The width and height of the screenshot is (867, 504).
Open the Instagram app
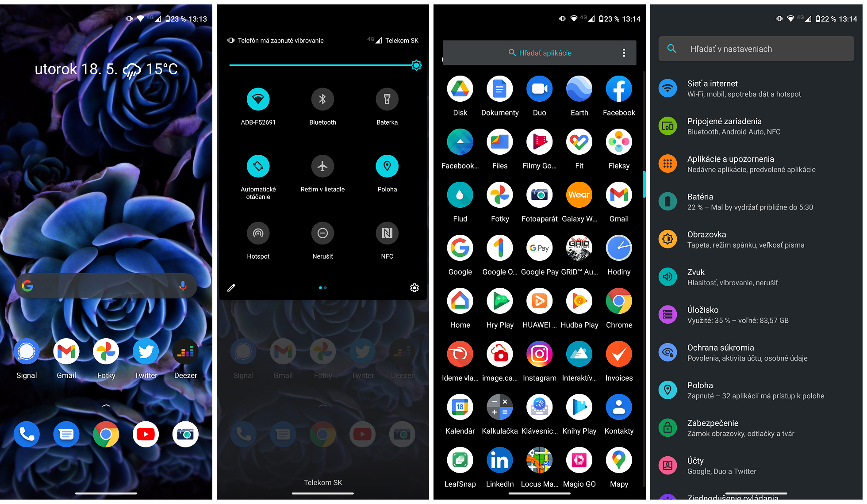coord(539,359)
